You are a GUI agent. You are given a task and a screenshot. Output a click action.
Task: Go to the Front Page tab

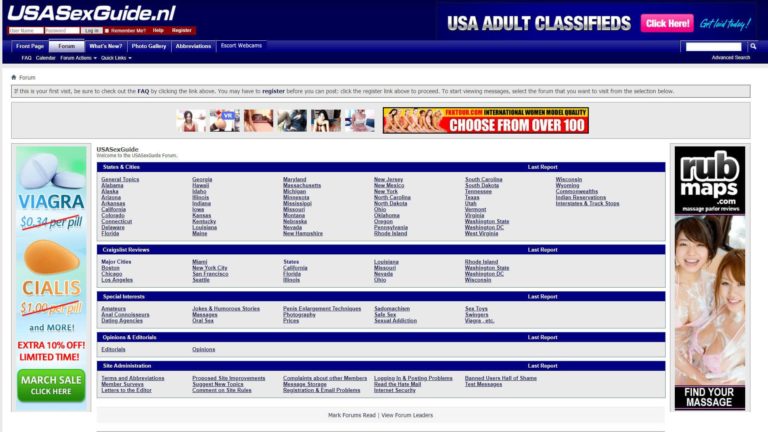[x=30, y=46]
